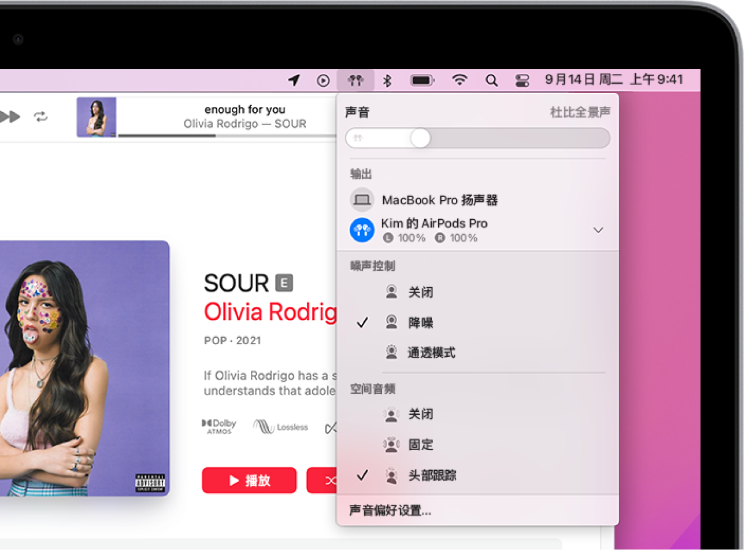Open the Bluetooth menu bar icon

tap(387, 79)
